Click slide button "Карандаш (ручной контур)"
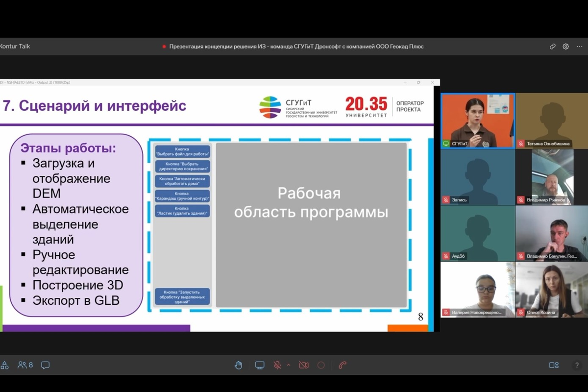This screenshot has width=588, height=392. [x=182, y=196]
